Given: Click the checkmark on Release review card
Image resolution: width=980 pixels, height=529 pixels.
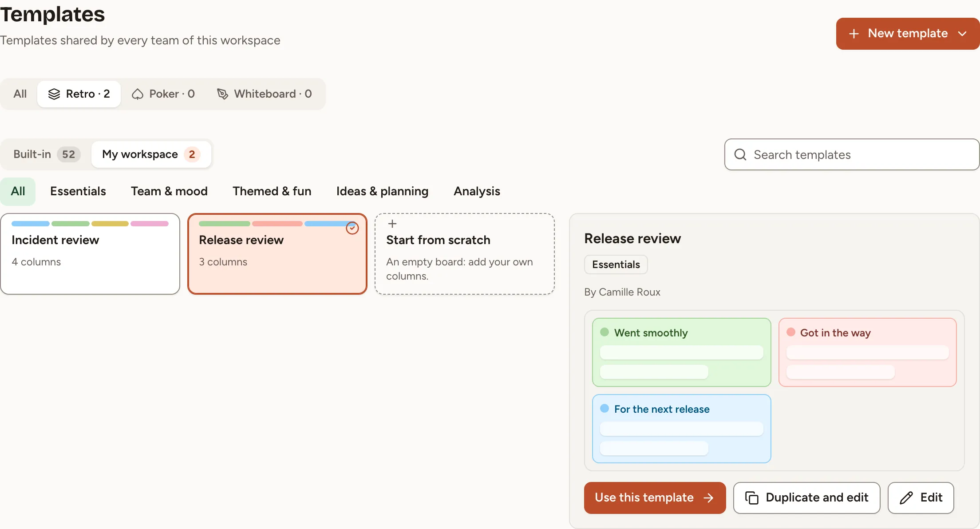Looking at the screenshot, I should click(352, 228).
